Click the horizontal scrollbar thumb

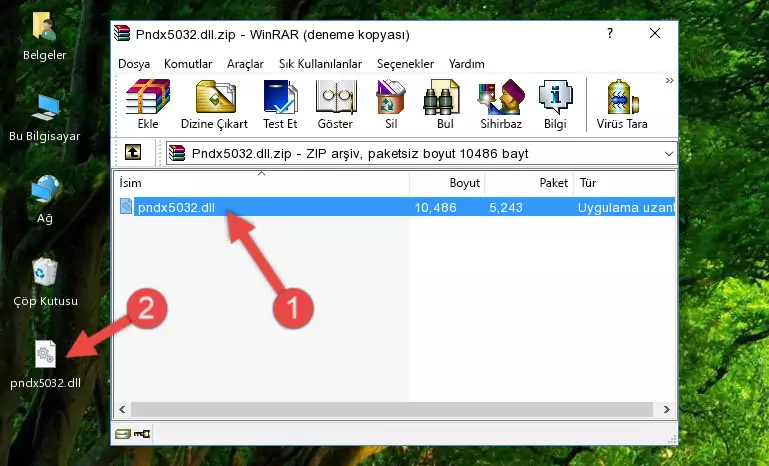392,409
